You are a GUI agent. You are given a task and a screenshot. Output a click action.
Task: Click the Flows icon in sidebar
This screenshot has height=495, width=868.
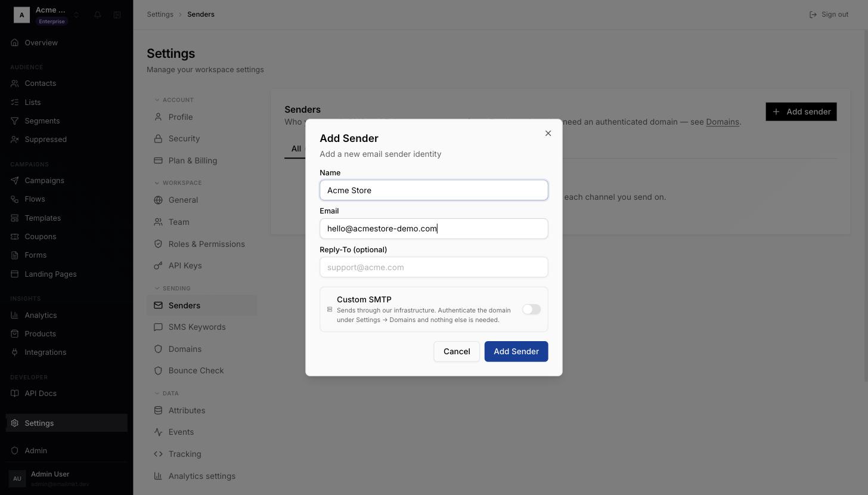point(15,199)
